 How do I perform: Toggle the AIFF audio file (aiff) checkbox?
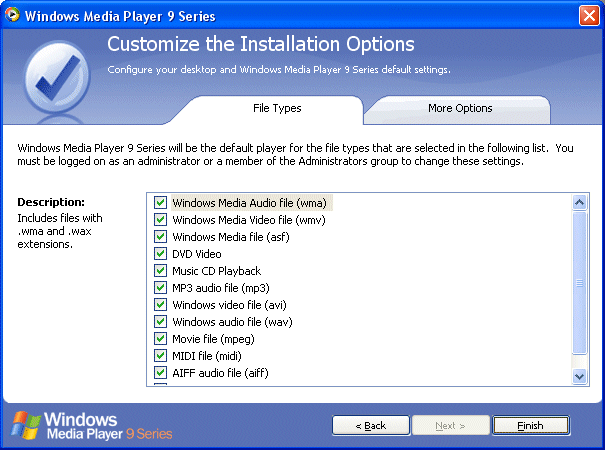pyautogui.click(x=161, y=372)
